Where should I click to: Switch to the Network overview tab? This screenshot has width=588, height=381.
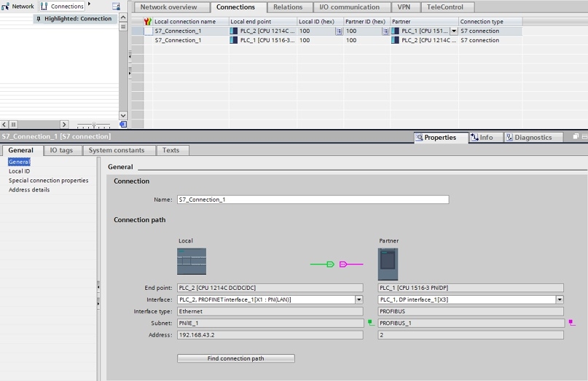(169, 7)
